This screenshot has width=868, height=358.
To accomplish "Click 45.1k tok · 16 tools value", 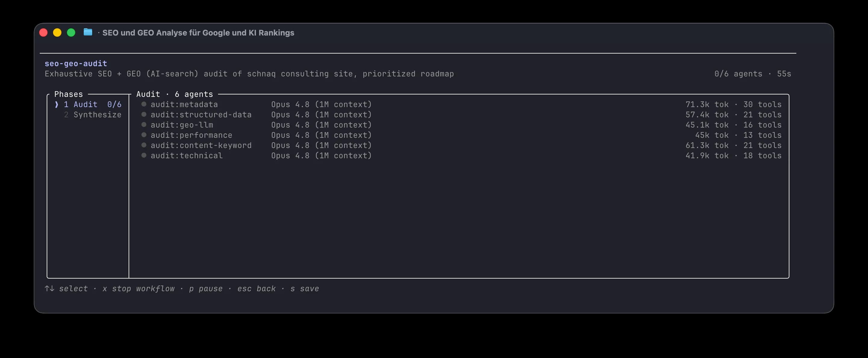I will (x=734, y=125).
